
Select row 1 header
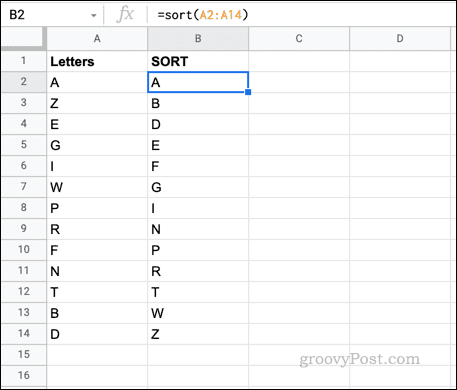tap(24, 61)
